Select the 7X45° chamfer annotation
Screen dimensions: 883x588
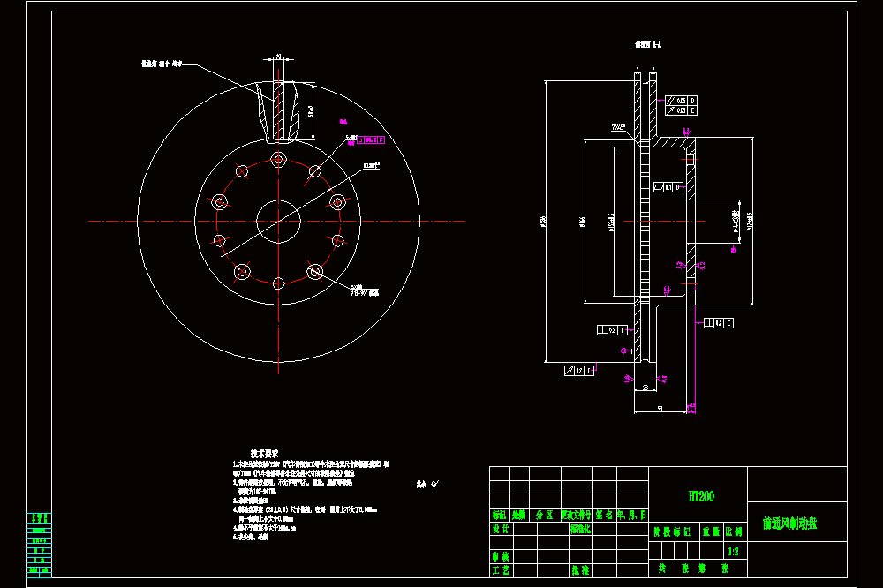point(618,128)
